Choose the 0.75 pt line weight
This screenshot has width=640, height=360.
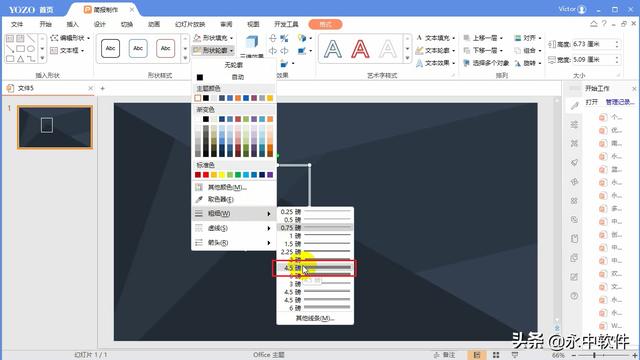315,227
